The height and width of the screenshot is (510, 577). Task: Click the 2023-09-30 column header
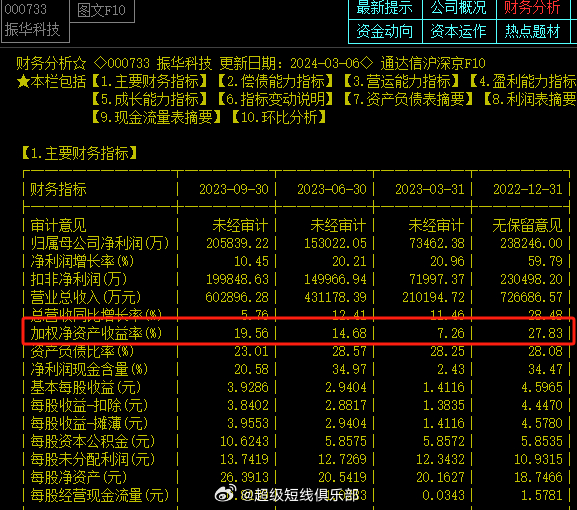pos(234,190)
